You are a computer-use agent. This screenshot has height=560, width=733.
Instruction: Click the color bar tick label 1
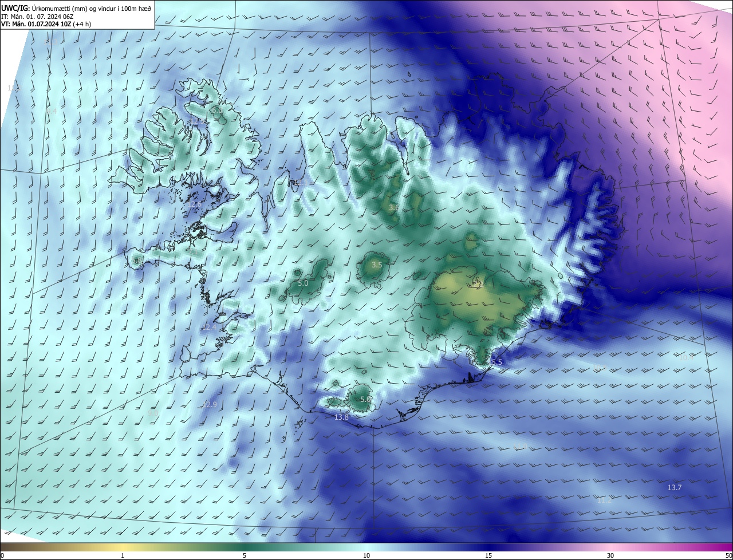(x=123, y=555)
